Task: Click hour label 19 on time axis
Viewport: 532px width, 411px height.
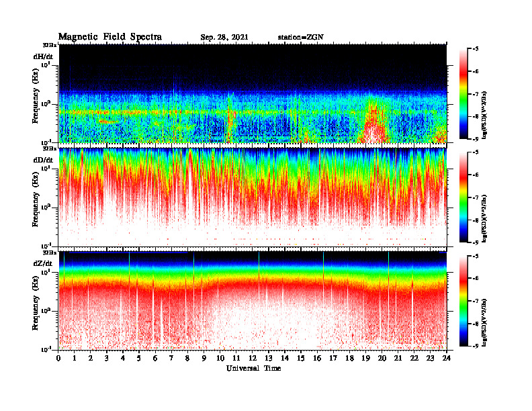Action: click(365, 359)
